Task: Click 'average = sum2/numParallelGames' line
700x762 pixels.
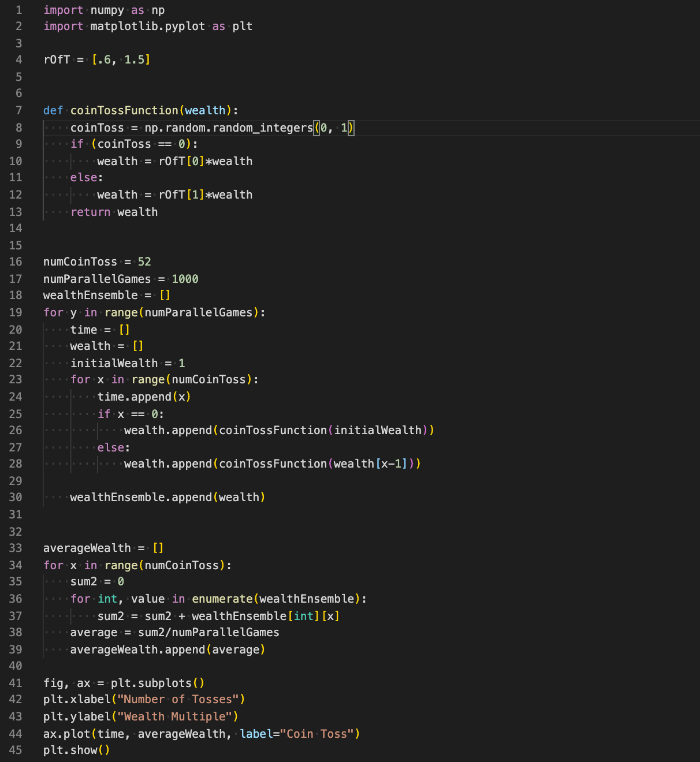Action: coord(174,632)
